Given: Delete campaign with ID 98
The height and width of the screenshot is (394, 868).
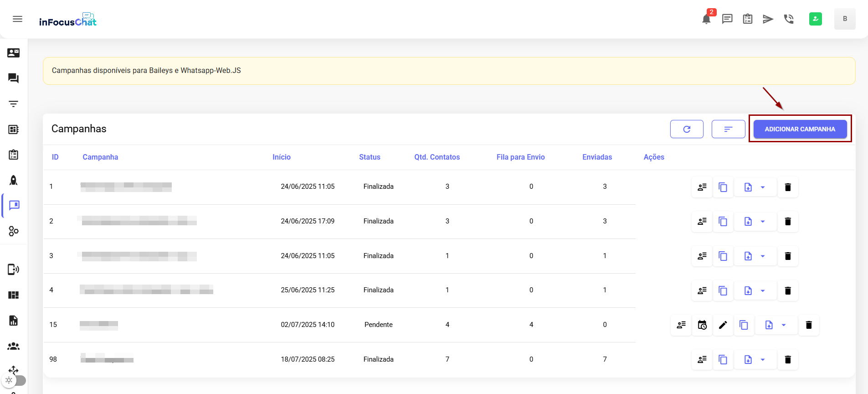Looking at the screenshot, I should [x=787, y=360].
